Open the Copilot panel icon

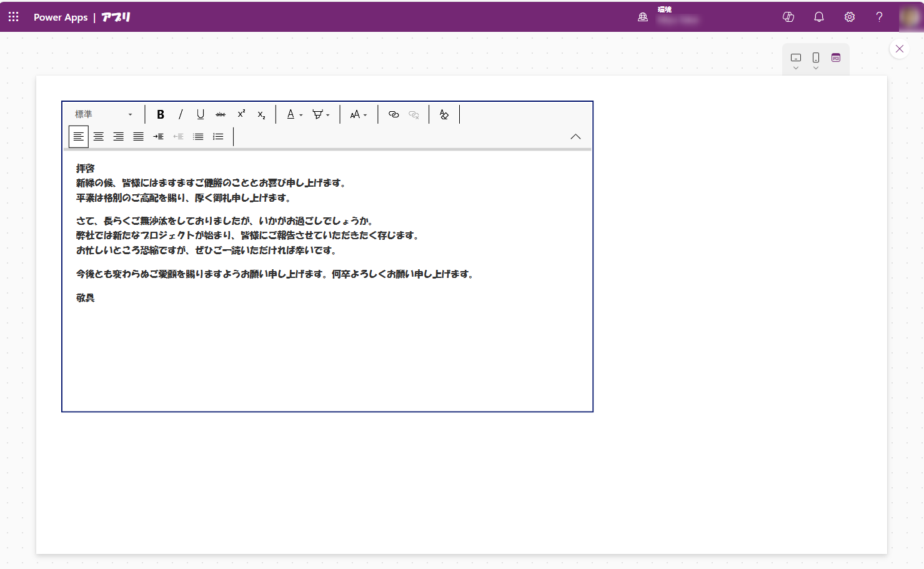pos(788,17)
